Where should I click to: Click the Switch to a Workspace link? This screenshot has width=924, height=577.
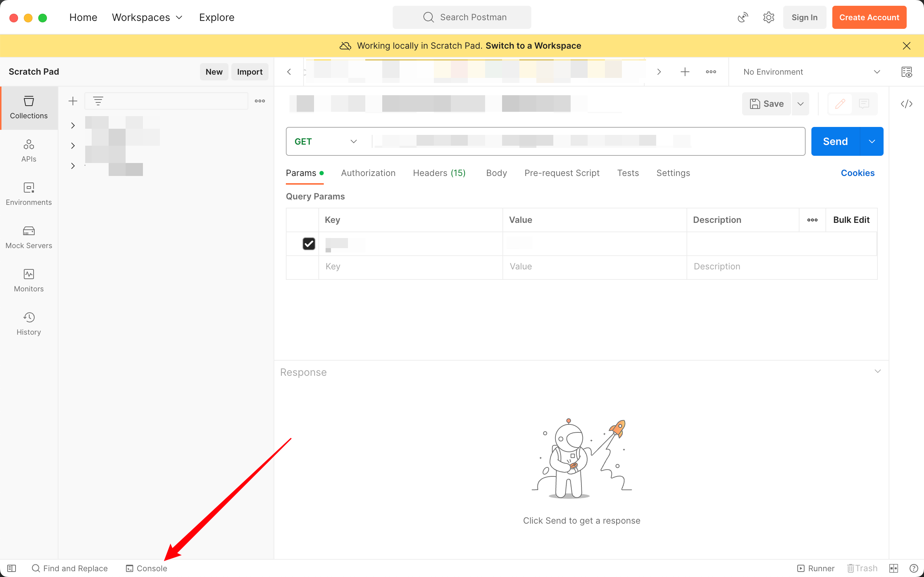click(533, 46)
